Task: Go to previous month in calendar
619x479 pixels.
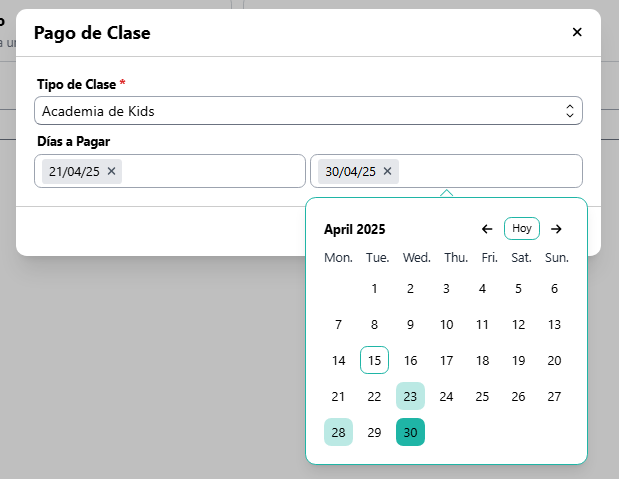Action: pyautogui.click(x=487, y=229)
